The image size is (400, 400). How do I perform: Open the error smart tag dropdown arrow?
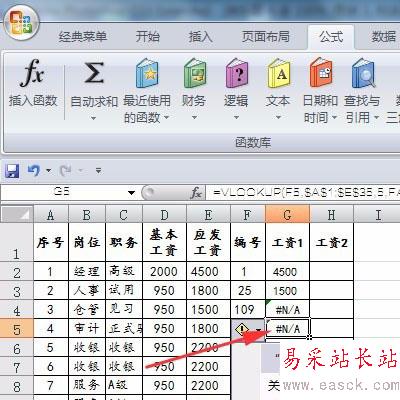coord(259,330)
